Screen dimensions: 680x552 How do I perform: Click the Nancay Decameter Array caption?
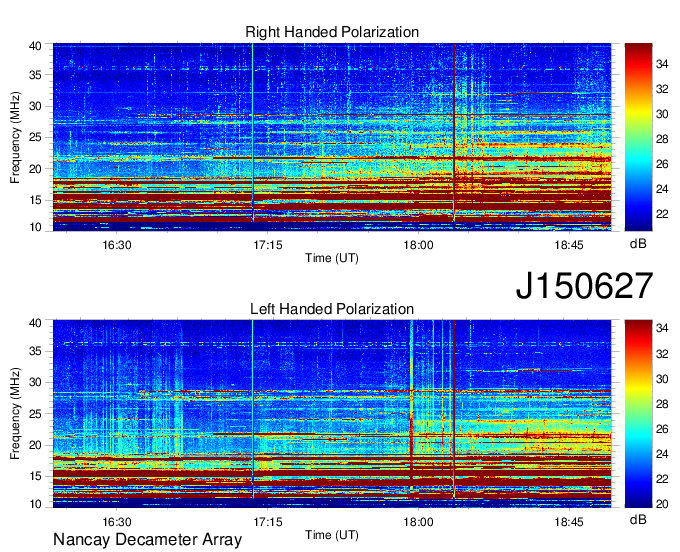(x=147, y=540)
